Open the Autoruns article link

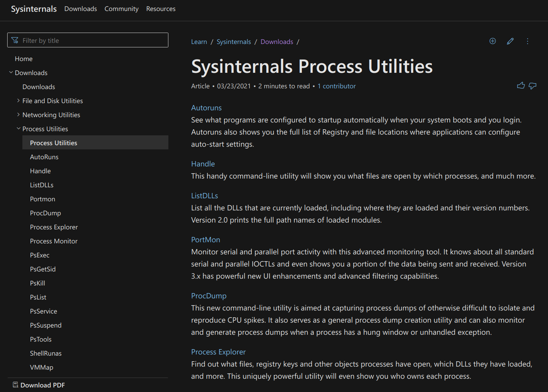[206, 108]
